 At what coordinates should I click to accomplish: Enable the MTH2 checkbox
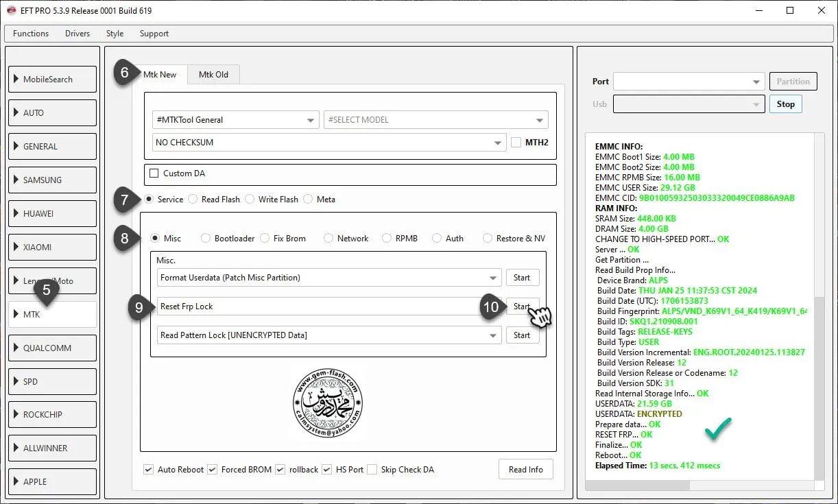pyautogui.click(x=516, y=143)
